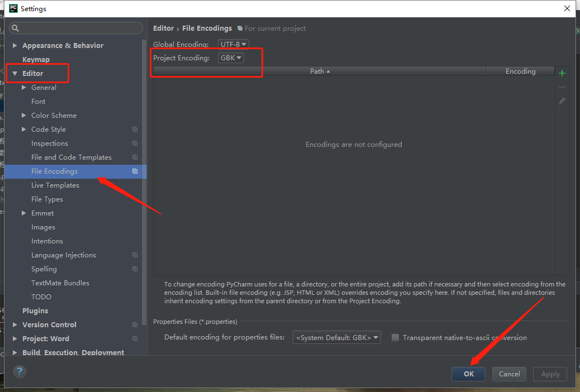The image size is (580, 392).
Task: Open Intentions settings page
Action: click(x=47, y=241)
